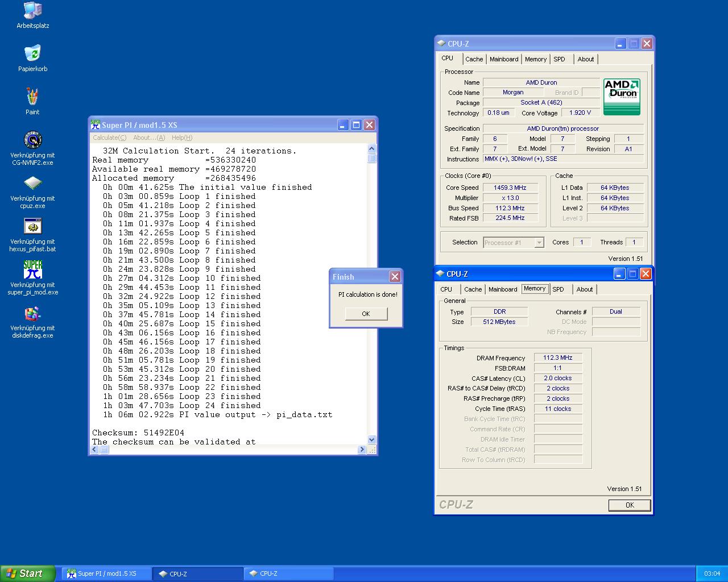Open the Help menu in Super PI
Image resolution: width=728 pixels, height=582 pixels.
click(182, 138)
